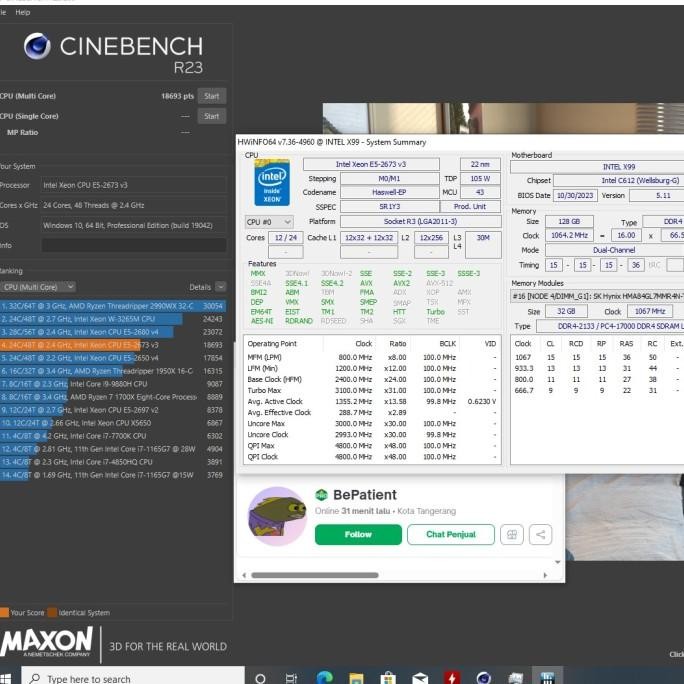Select highlighted row 4 Xeon E5-2673 v3
Screen dimensions: 684x684
(113, 345)
